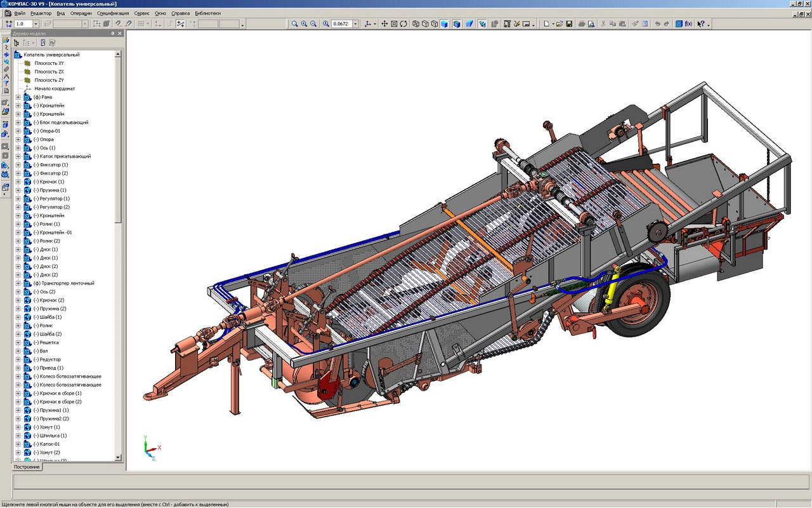Click the model tree scrollbar down arrow
This screenshot has height=508, width=812.
pos(118,457)
